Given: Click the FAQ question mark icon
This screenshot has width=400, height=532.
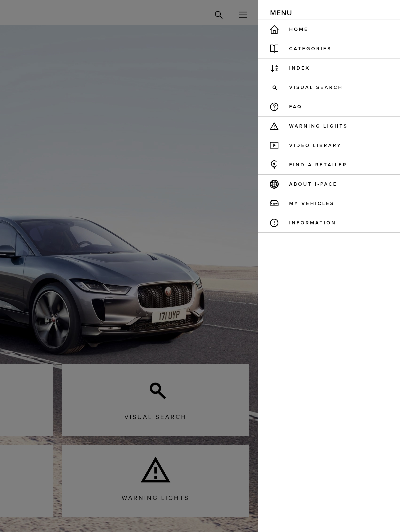Looking at the screenshot, I should [x=274, y=107].
